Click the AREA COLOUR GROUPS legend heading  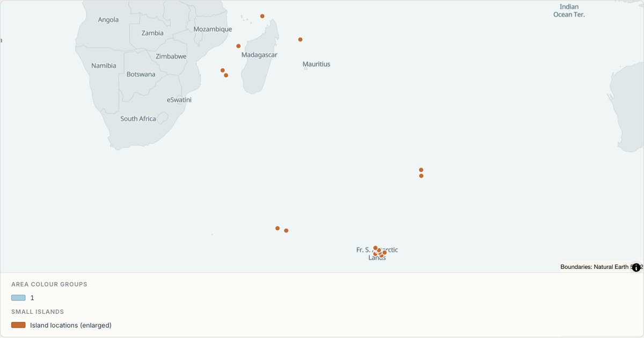pyautogui.click(x=49, y=284)
